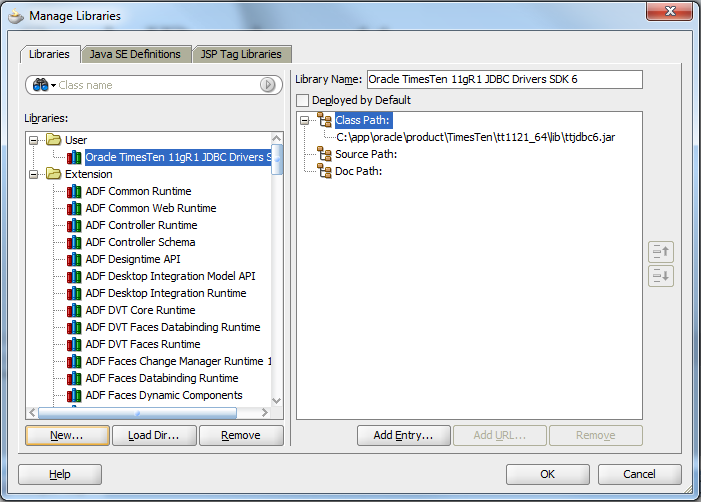Click the Load Dir... button

point(154,435)
